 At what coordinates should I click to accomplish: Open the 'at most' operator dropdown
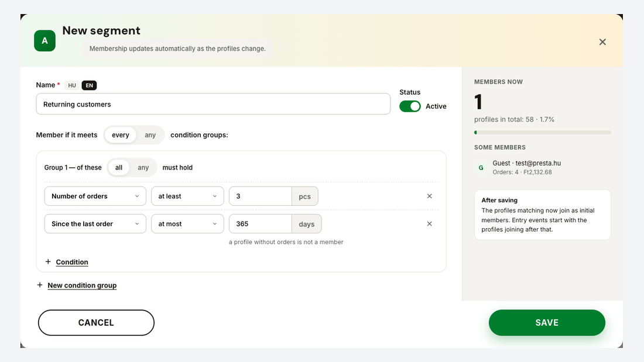[187, 223]
